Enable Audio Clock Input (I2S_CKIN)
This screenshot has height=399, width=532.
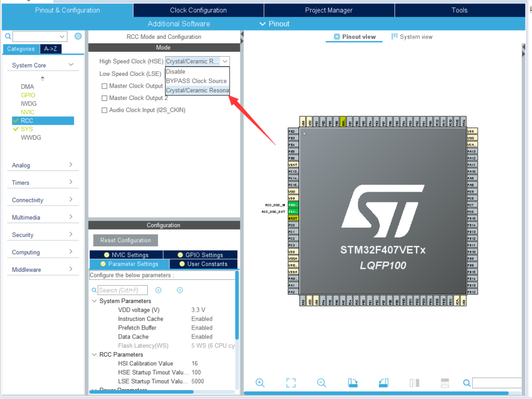[x=104, y=110]
